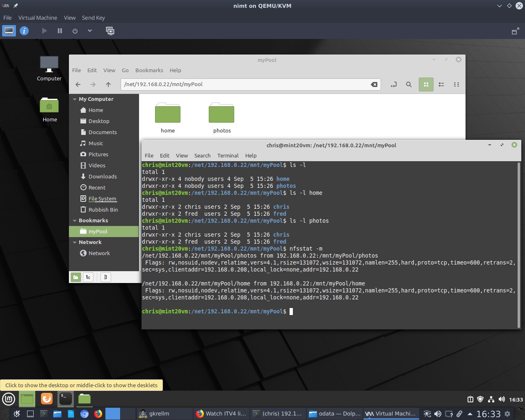Open virt-manager Virtual Machine menu
Viewport: 525px width, 420px height.
38,18
